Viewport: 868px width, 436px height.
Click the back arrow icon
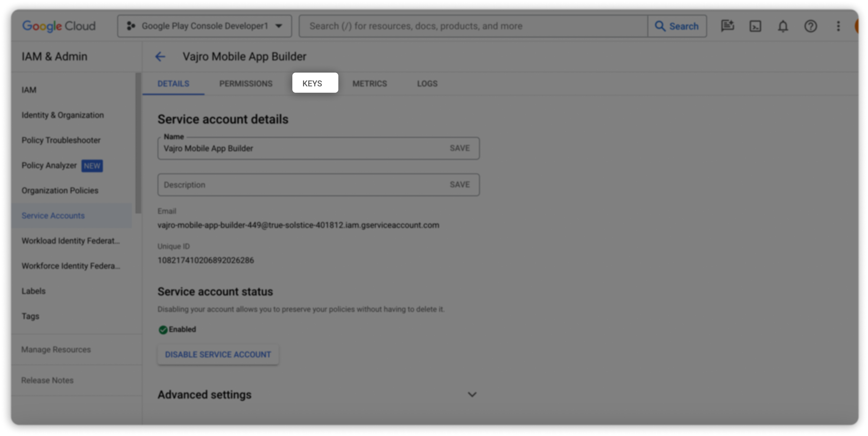(160, 57)
